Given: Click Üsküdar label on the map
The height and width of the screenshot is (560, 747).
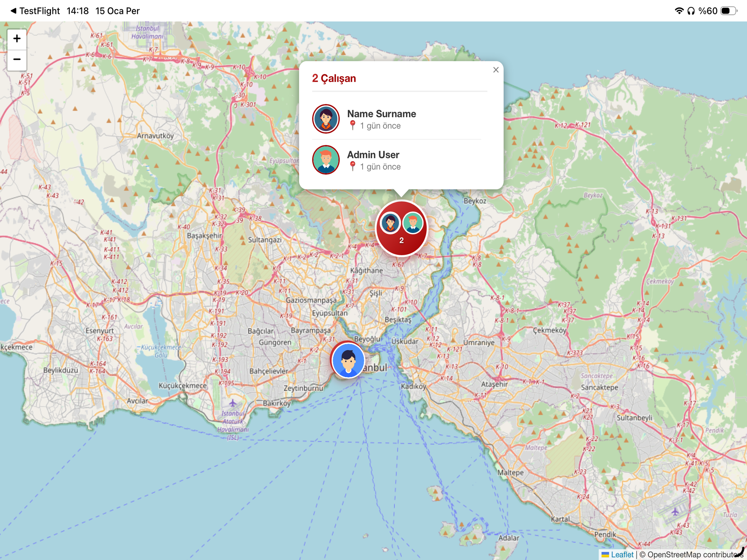Looking at the screenshot, I should pyautogui.click(x=405, y=342).
